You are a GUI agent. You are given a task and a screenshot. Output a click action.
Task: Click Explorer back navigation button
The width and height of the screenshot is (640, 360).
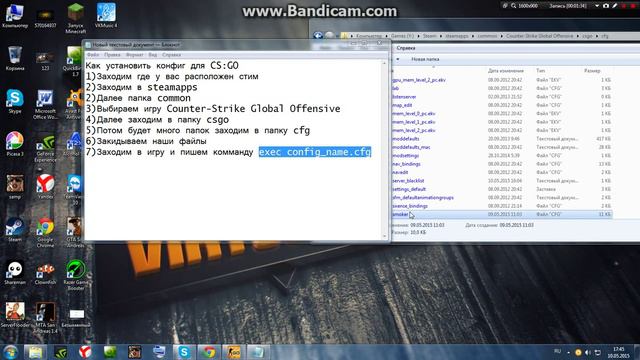click(x=318, y=36)
